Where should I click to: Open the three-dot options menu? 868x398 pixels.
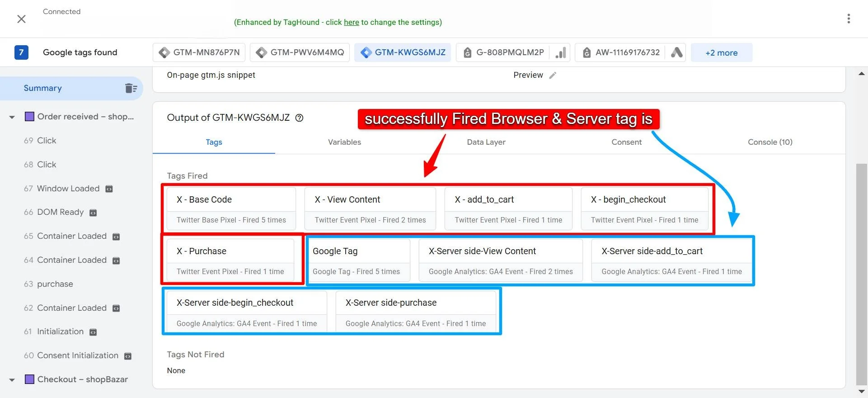pos(849,19)
